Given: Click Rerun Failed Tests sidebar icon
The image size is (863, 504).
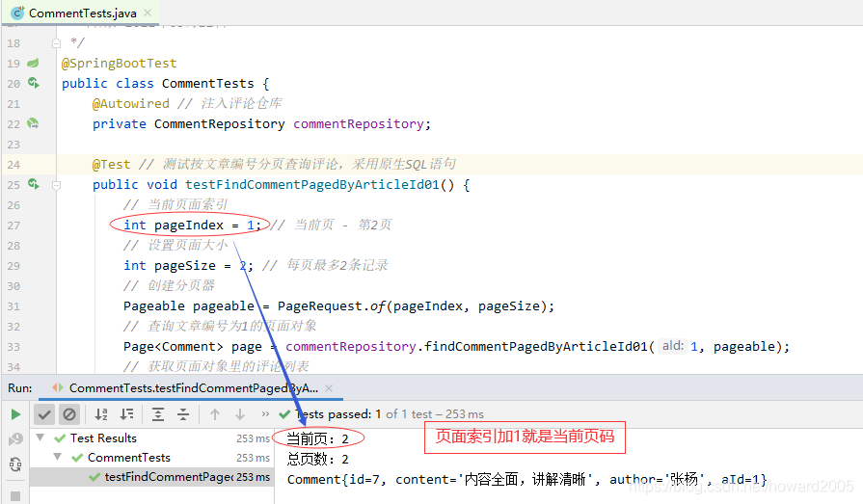Looking at the screenshot, I should pos(15,439).
